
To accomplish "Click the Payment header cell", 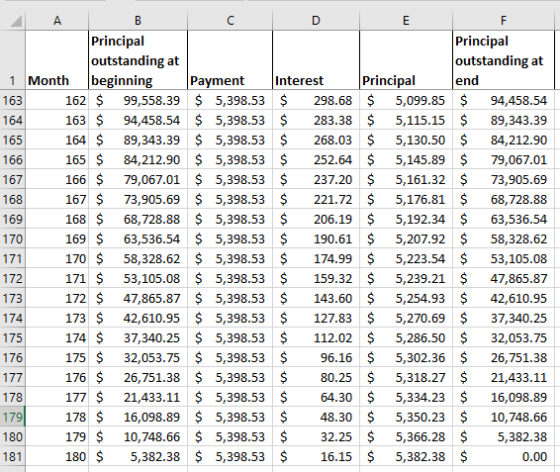I will (230, 60).
